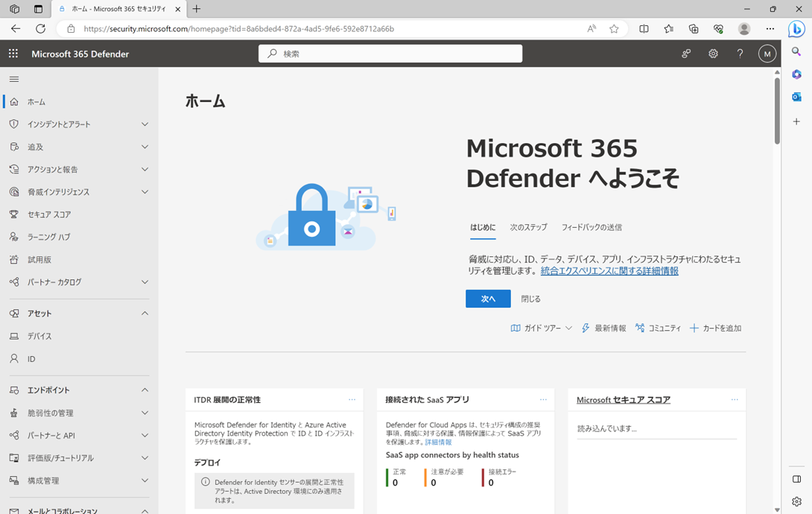Image resolution: width=812 pixels, height=514 pixels.
Task: Expand インシデントとアラート chevron
Action: click(x=145, y=124)
